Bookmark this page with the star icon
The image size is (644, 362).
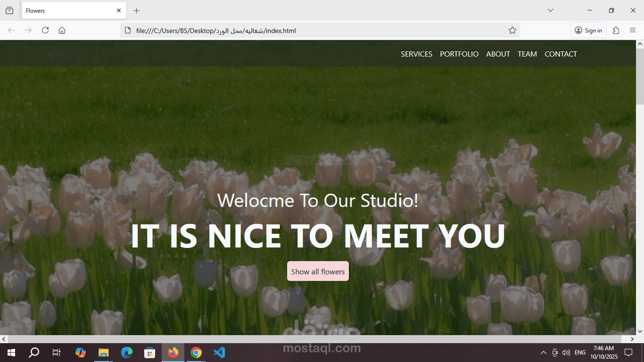pos(512,30)
